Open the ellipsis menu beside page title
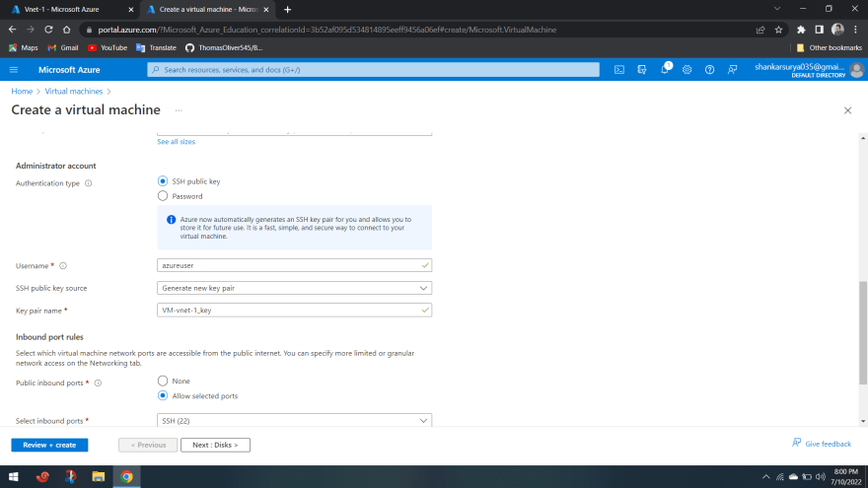 click(x=179, y=110)
